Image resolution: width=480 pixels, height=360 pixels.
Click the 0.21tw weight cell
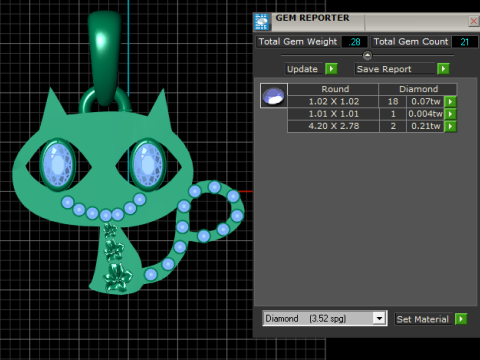click(426, 126)
